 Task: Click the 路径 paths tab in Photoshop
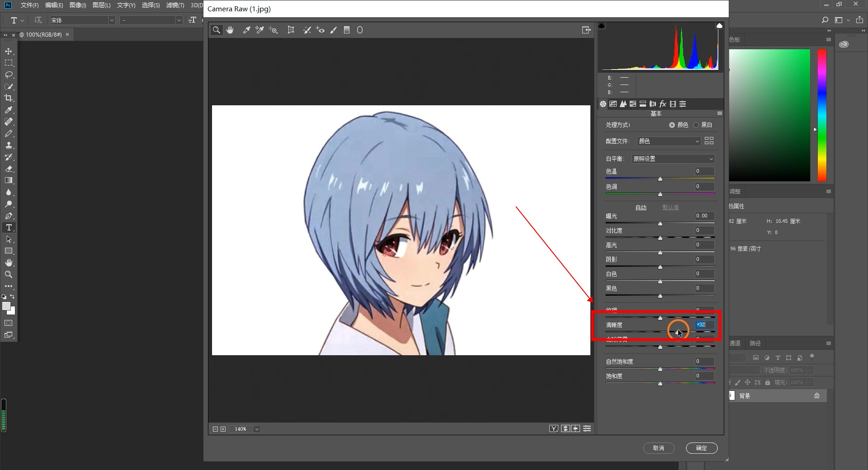755,343
